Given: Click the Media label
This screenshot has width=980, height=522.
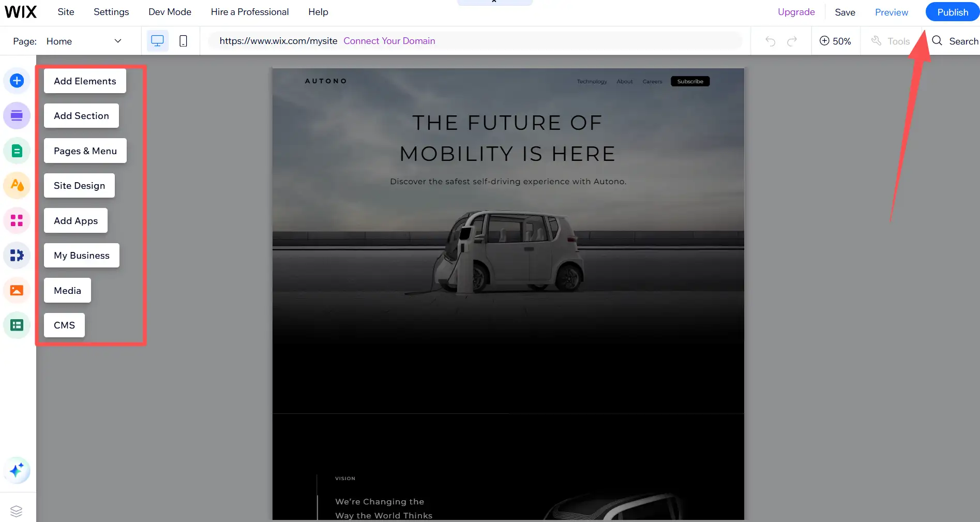Looking at the screenshot, I should click(67, 290).
